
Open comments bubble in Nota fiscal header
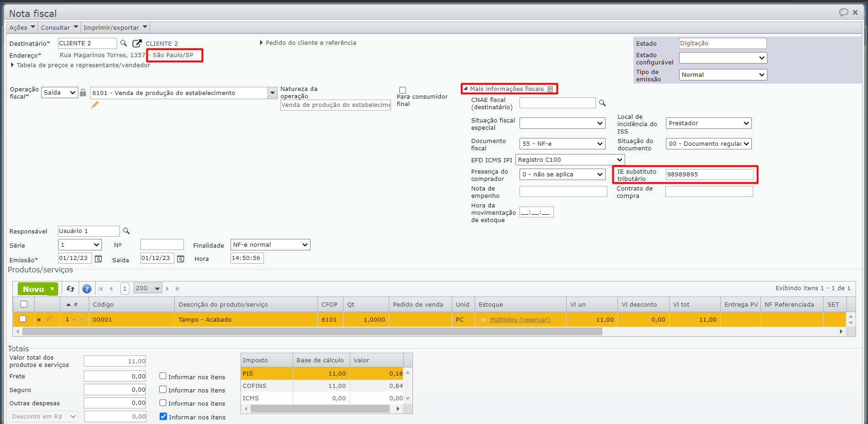(844, 12)
